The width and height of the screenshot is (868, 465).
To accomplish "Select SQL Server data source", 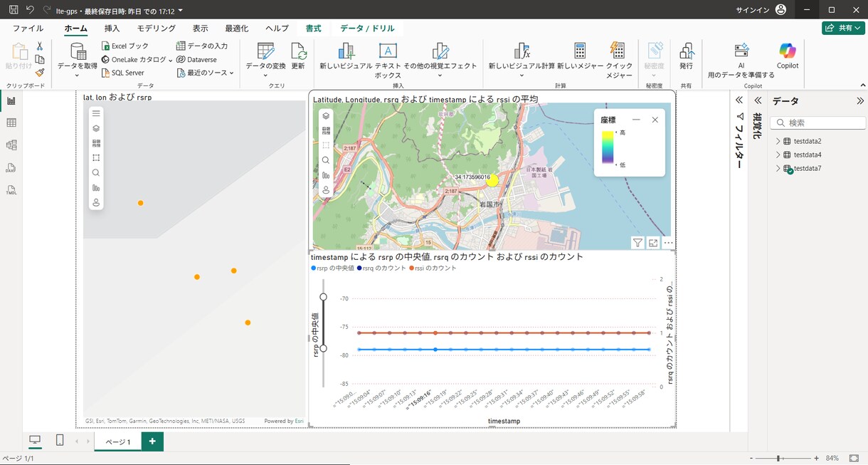I will (x=122, y=73).
